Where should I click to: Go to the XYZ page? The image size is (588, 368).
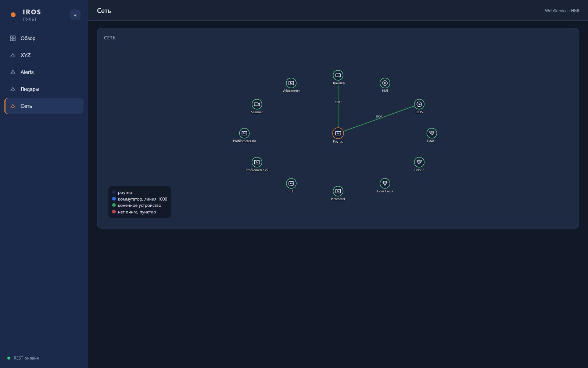[44, 55]
